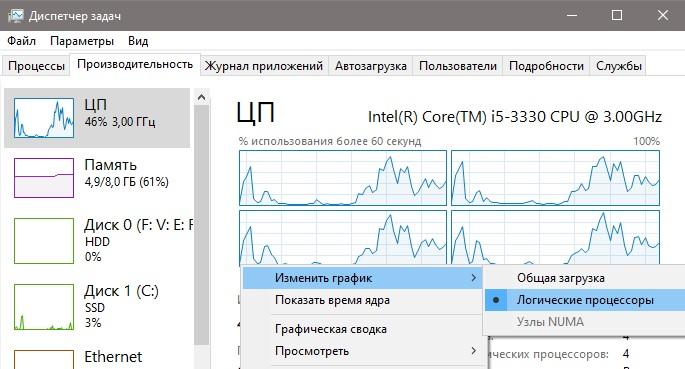Select the ЦП mini graph thumbnail
Viewport: 685px width, 369px height.
[44, 118]
